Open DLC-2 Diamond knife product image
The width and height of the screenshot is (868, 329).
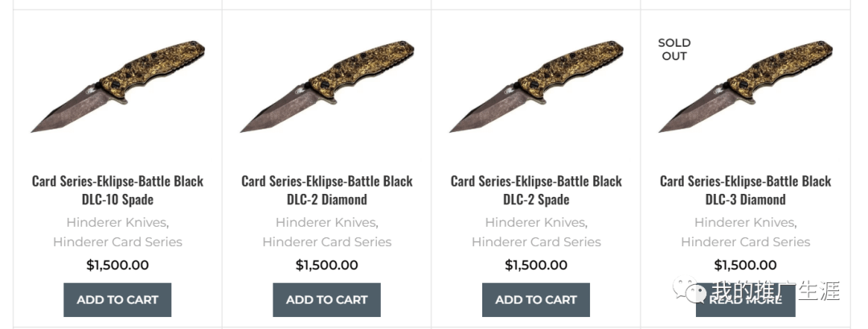click(326, 86)
